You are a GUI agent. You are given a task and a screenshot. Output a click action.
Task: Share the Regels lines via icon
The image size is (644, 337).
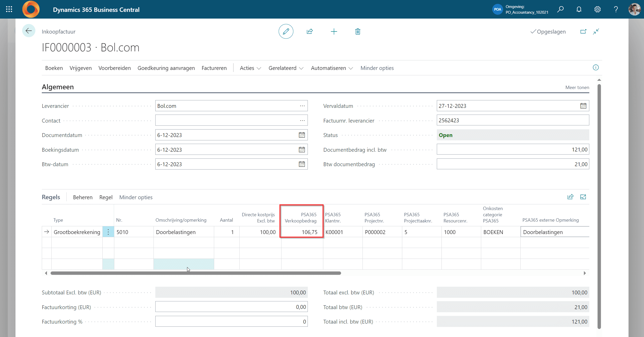coord(570,197)
